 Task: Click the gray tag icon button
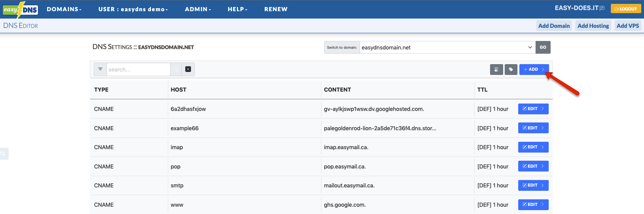tap(511, 70)
